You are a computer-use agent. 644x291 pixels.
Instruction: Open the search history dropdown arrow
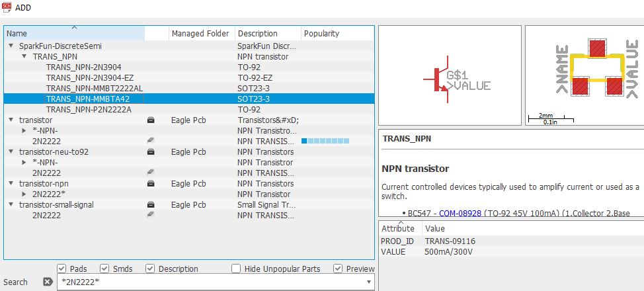(369, 282)
